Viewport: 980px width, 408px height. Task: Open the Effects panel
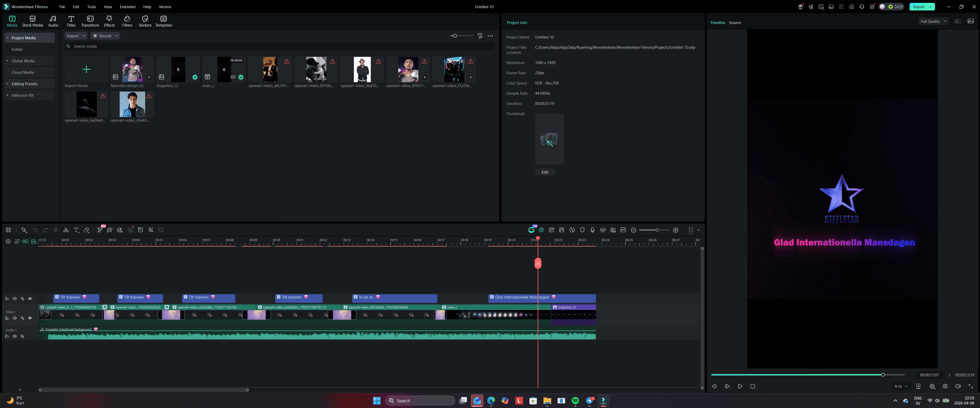[109, 21]
